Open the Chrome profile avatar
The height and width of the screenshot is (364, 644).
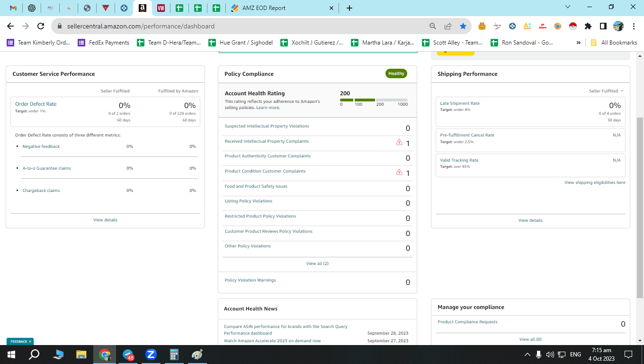[x=618, y=26]
